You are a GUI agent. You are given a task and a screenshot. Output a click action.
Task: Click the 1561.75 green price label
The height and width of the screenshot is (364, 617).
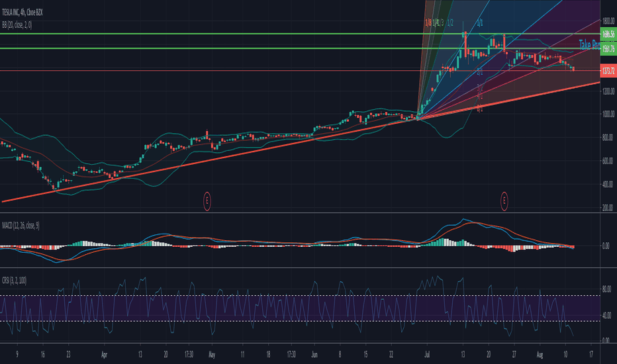(608, 49)
